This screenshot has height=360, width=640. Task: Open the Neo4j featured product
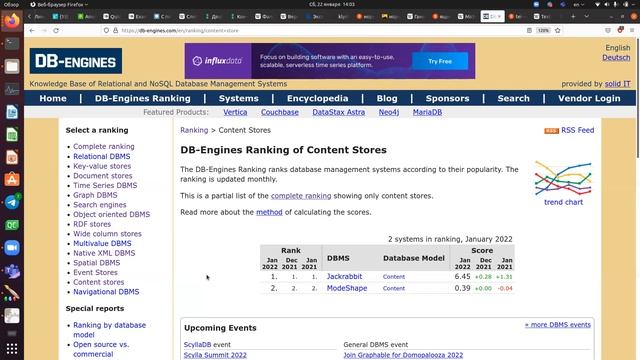point(389,112)
